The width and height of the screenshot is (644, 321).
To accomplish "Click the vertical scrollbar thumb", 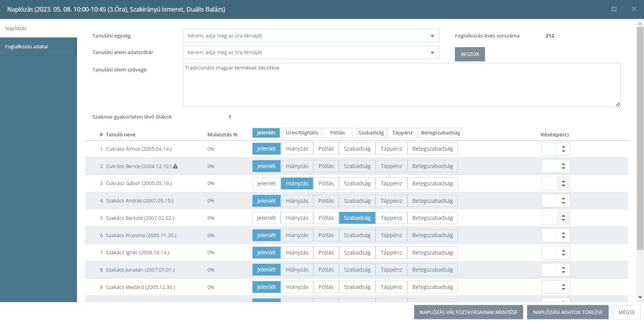I will tap(640, 138).
